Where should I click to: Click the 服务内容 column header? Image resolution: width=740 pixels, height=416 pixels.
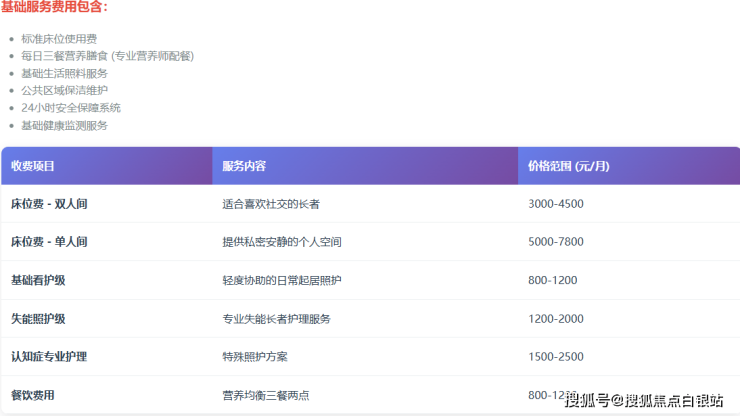pyautogui.click(x=244, y=166)
